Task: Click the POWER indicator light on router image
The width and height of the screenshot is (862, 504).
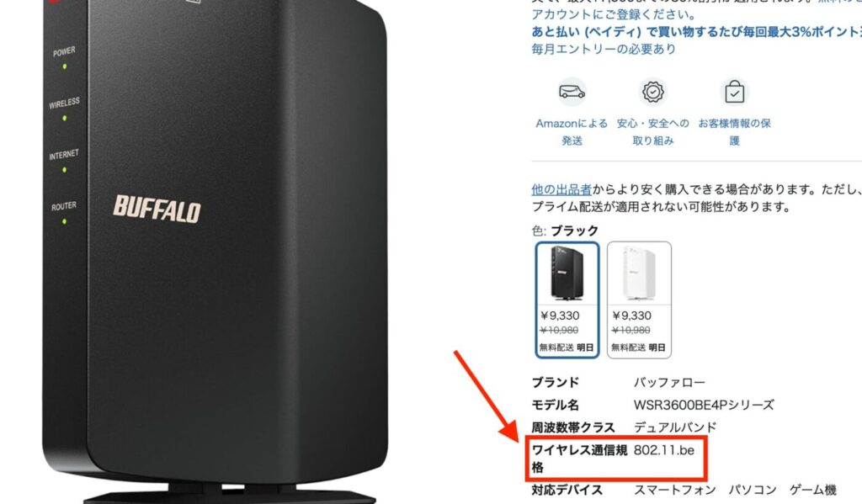Action: pos(65,66)
